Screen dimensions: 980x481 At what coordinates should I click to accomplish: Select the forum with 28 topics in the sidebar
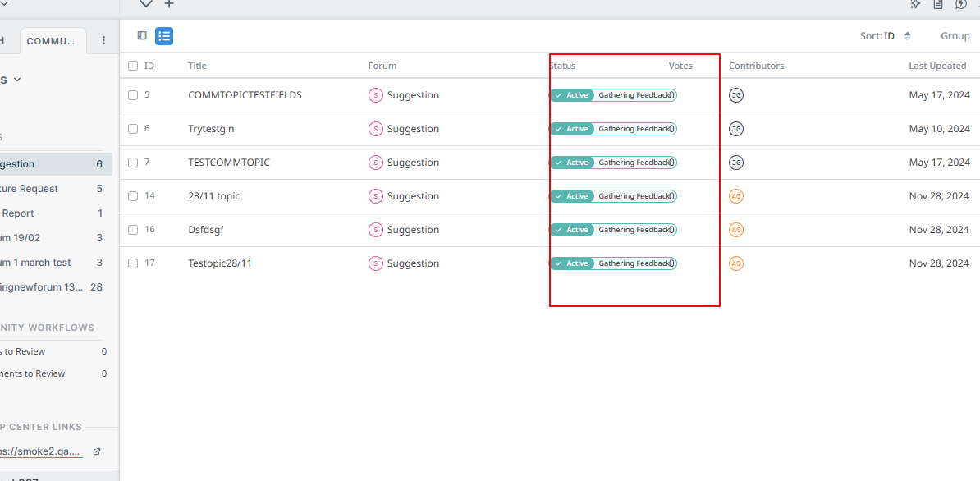[49, 287]
